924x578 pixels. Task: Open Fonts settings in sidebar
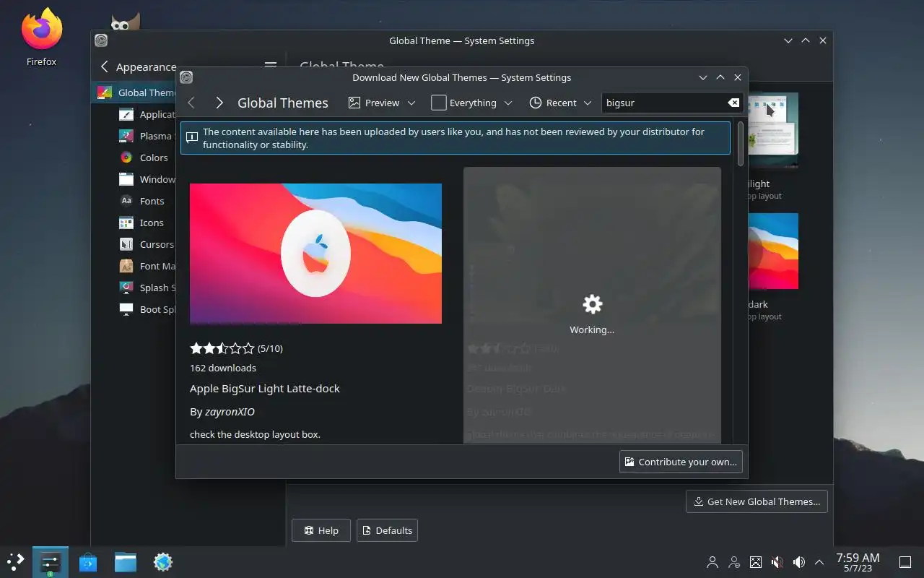click(143, 201)
